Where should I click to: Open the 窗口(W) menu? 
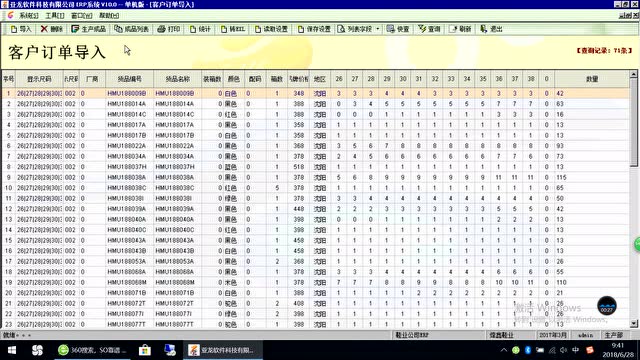pos(81,16)
